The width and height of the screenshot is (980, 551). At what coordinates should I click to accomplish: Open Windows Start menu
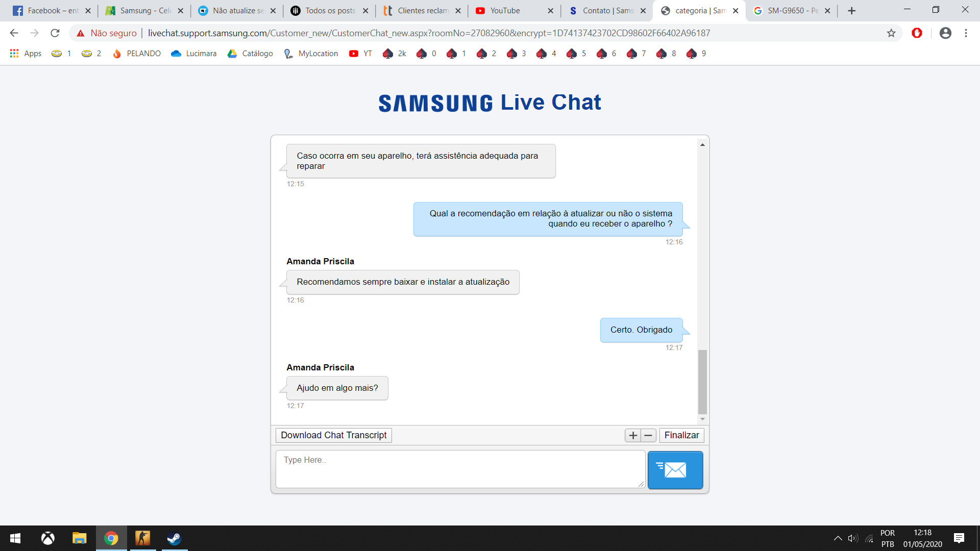click(15, 538)
